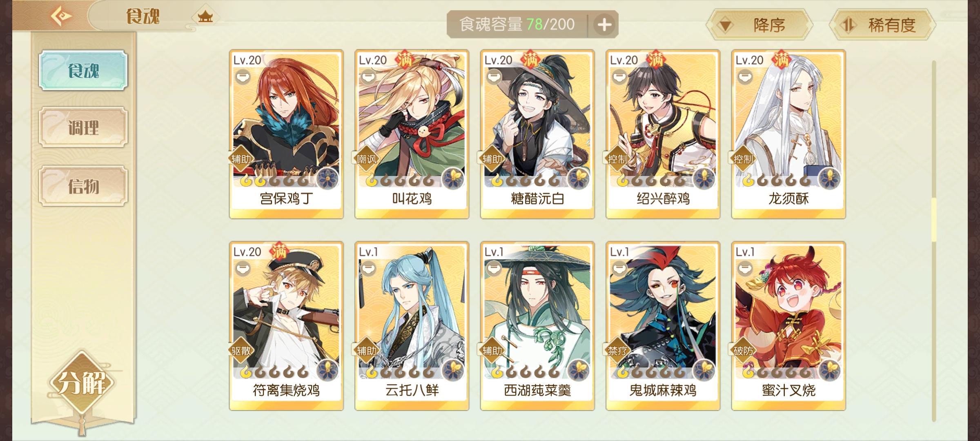The image size is (980, 441).
Task: Toggle the 降序 sort order
Action: click(759, 25)
